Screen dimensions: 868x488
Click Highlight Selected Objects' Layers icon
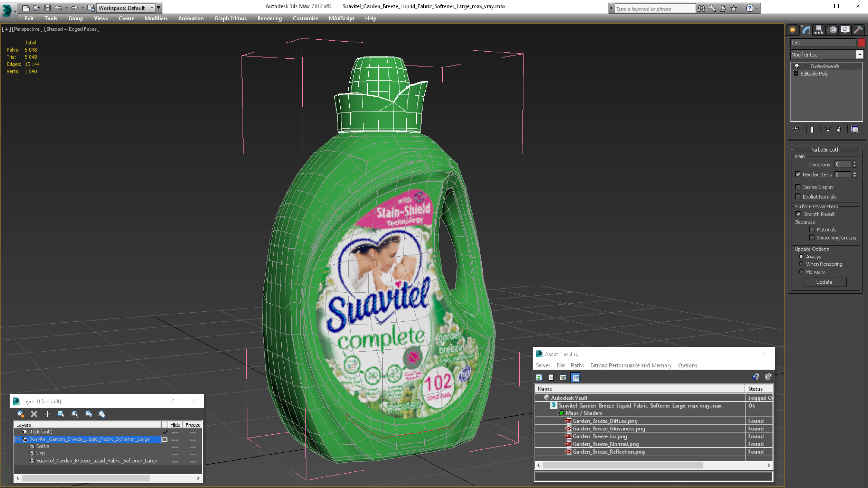[75, 414]
